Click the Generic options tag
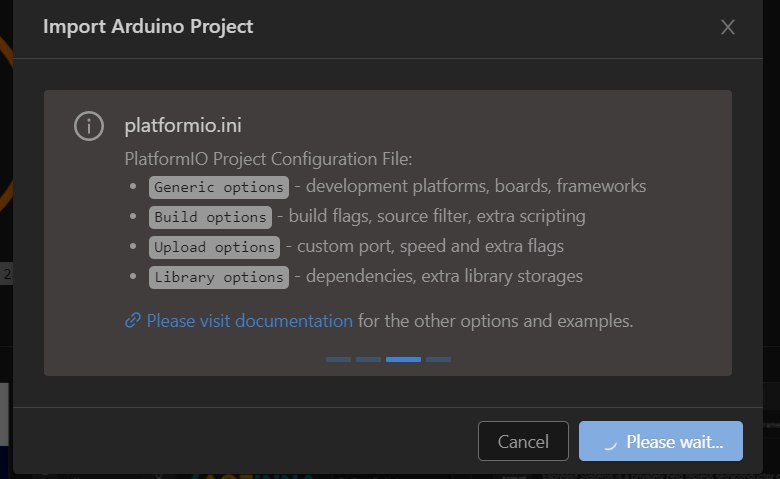 219,187
